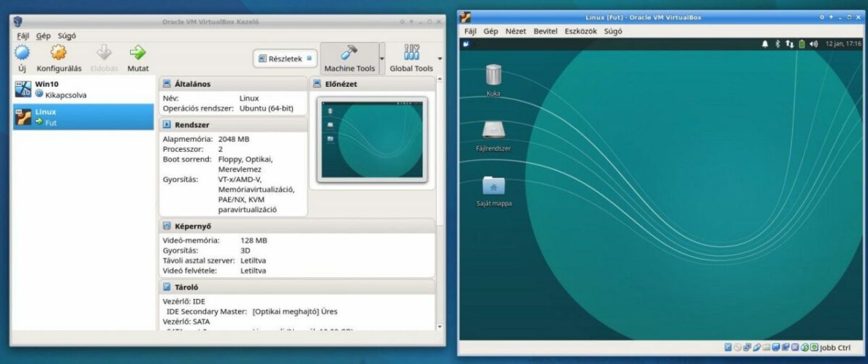Click the Részletek button

click(285, 59)
